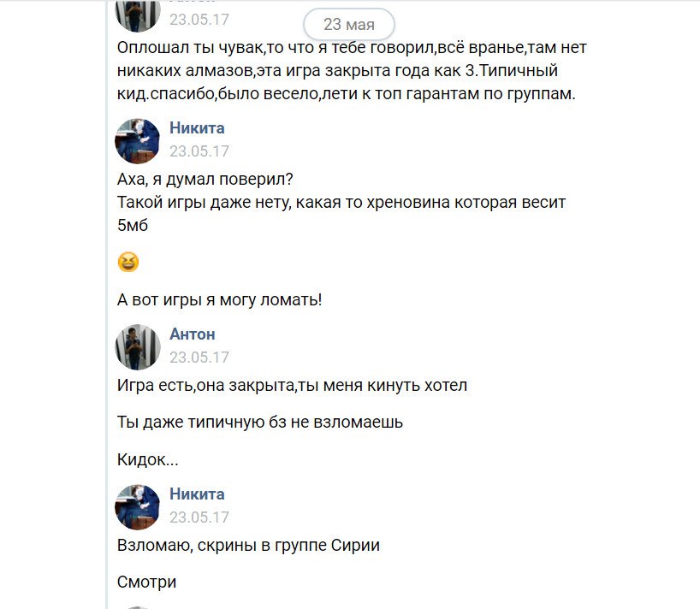
Task: Open the Антон profile name link
Action: (x=193, y=334)
